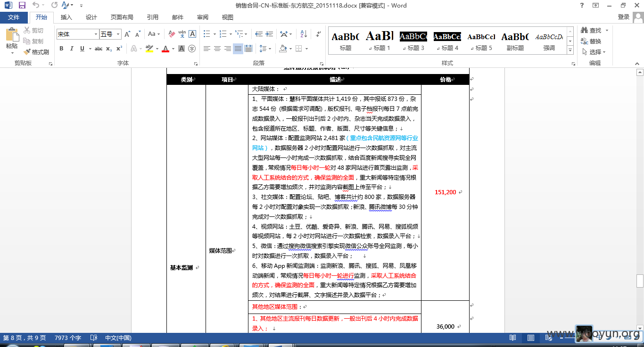Click the Sign in (登录) link
The width and height of the screenshot is (644, 347).
click(x=624, y=17)
